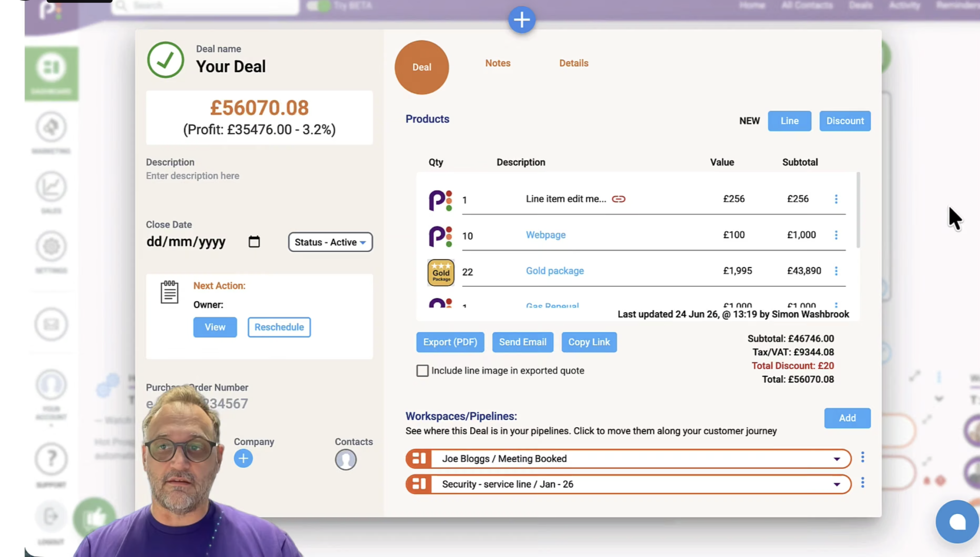Viewport: 980px width, 557px height.
Task: Click the Reschedule button
Action: (x=279, y=327)
